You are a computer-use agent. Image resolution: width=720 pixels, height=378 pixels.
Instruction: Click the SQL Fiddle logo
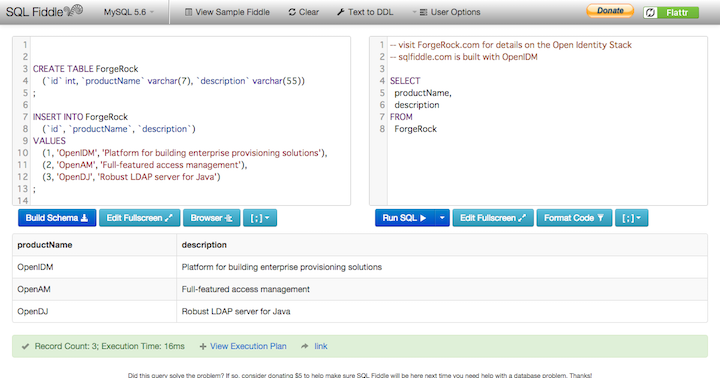[x=45, y=11]
